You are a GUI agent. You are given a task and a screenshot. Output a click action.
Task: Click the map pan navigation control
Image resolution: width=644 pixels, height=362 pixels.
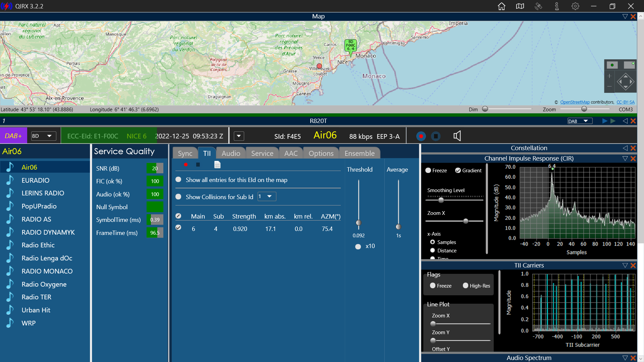pos(626,82)
